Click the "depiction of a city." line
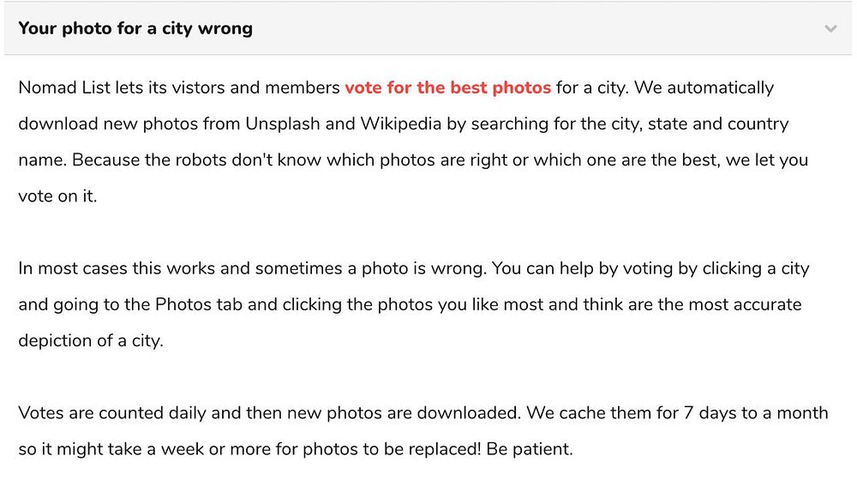The width and height of the screenshot is (857, 504). pyautogui.click(x=90, y=340)
